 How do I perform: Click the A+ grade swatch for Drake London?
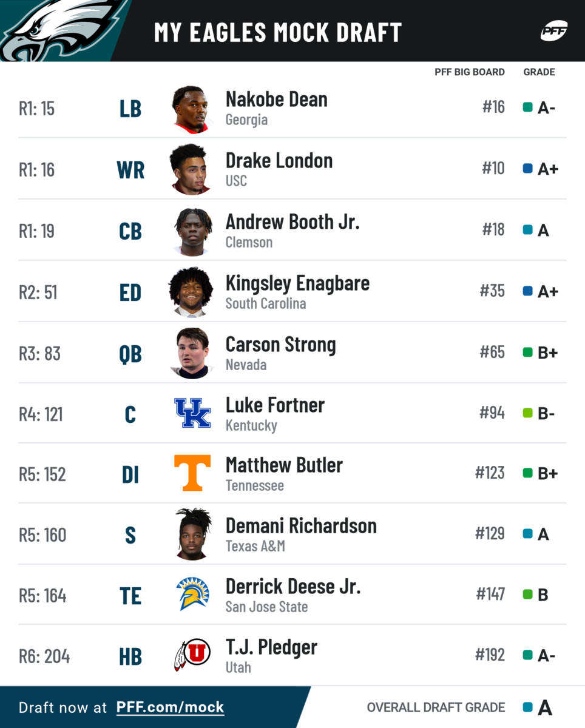click(x=528, y=169)
